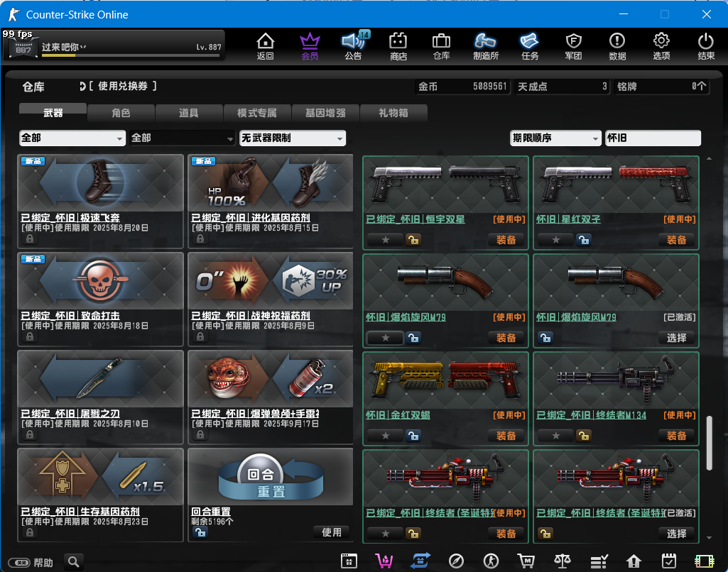Open the 期限顺序 sort dropdown
This screenshot has width=728, height=572.
tap(555, 138)
